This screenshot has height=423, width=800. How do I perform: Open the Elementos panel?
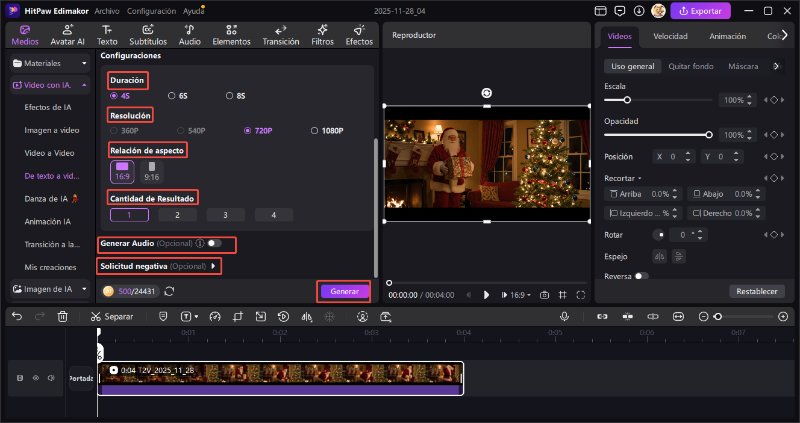(231, 35)
